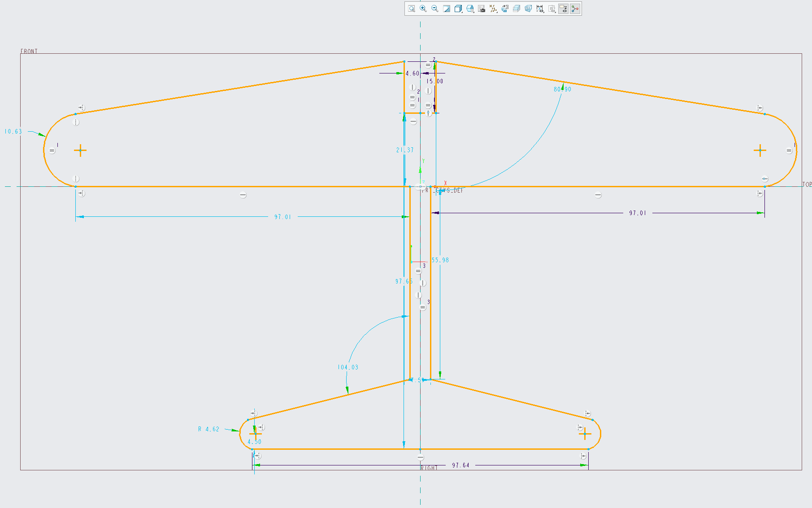Screen dimensions: 812x508
Task: Open the View Manager camera icon
Action: pos(482,9)
